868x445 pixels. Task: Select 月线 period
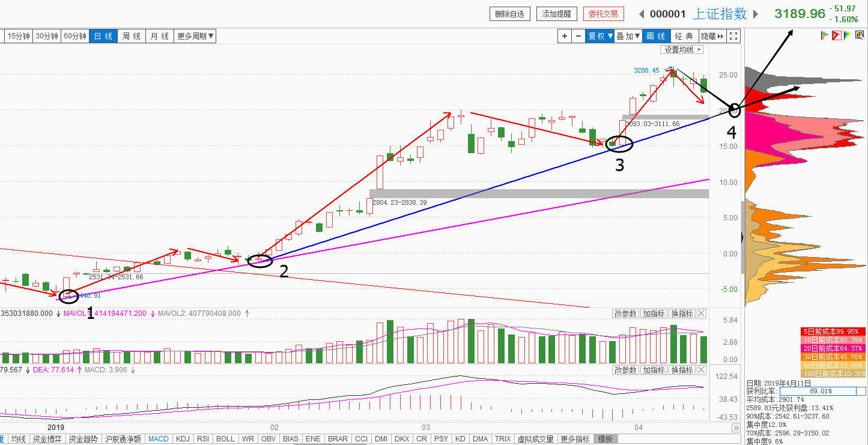pyautogui.click(x=160, y=36)
